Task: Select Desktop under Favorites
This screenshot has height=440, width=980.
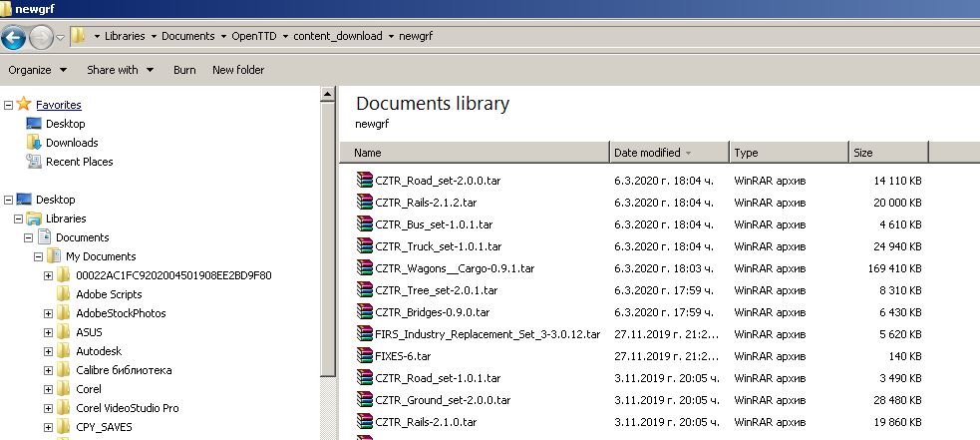Action: (65, 124)
